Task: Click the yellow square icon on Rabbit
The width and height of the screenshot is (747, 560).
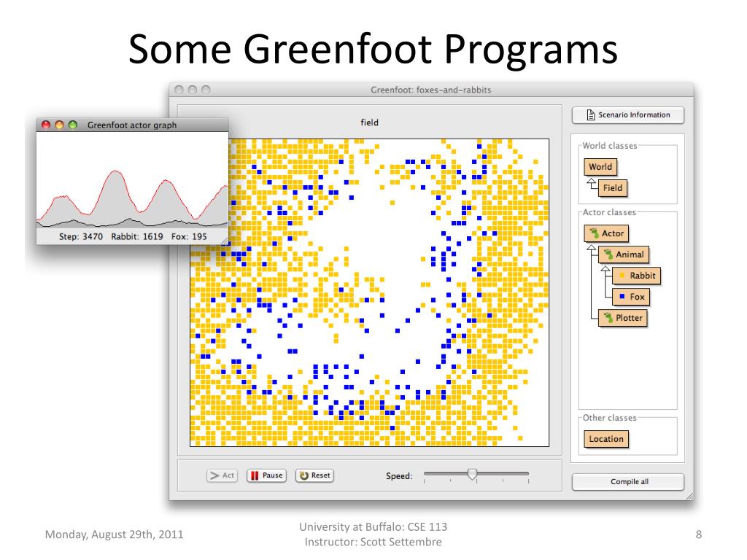Action: point(622,275)
